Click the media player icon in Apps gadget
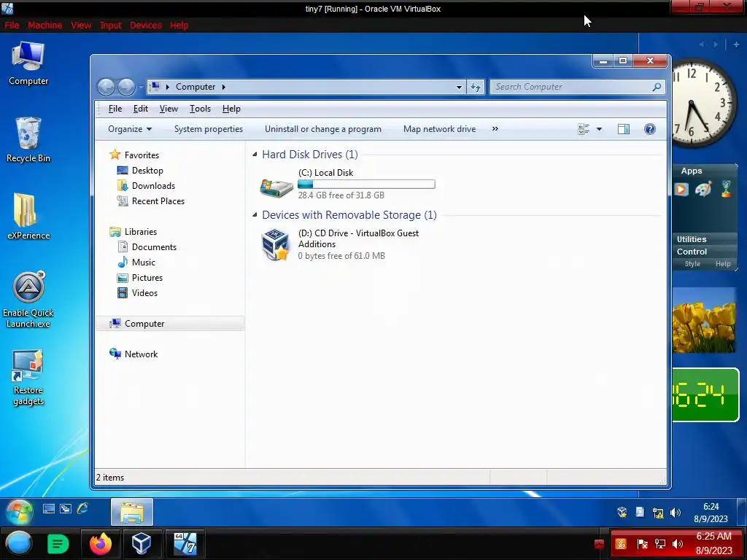Image resolution: width=747 pixels, height=560 pixels. click(x=681, y=189)
